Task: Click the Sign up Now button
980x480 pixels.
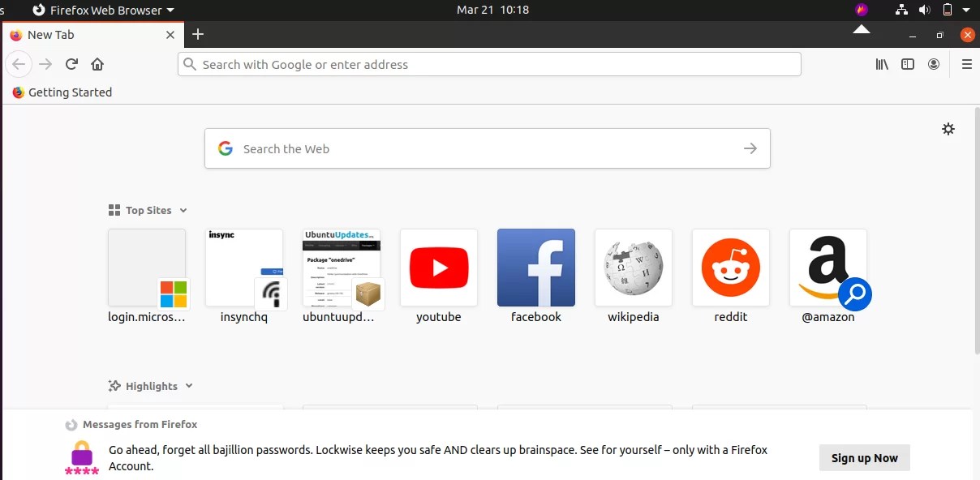Action: pos(864,457)
